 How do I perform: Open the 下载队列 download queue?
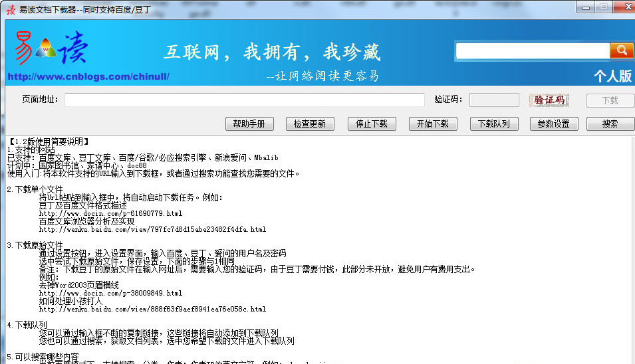coord(494,124)
